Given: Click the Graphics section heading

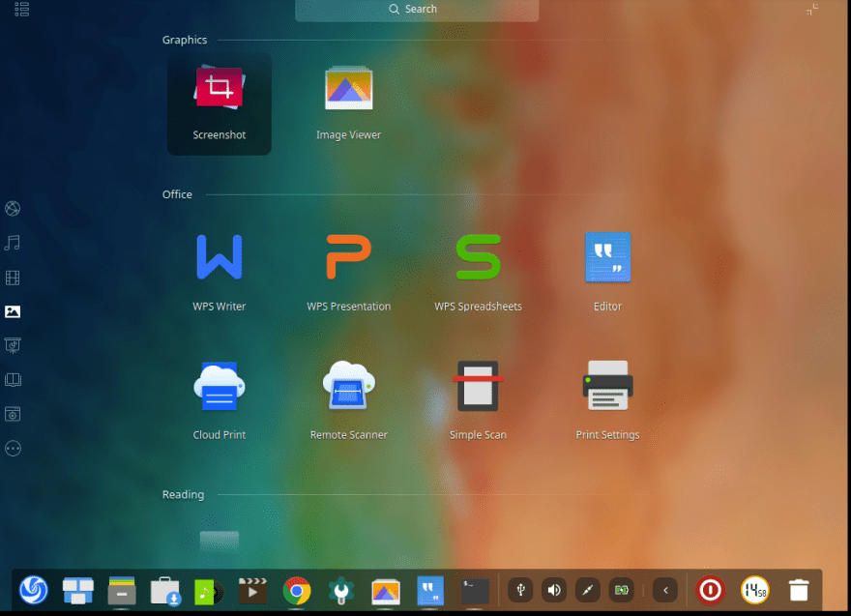Looking at the screenshot, I should tap(185, 40).
